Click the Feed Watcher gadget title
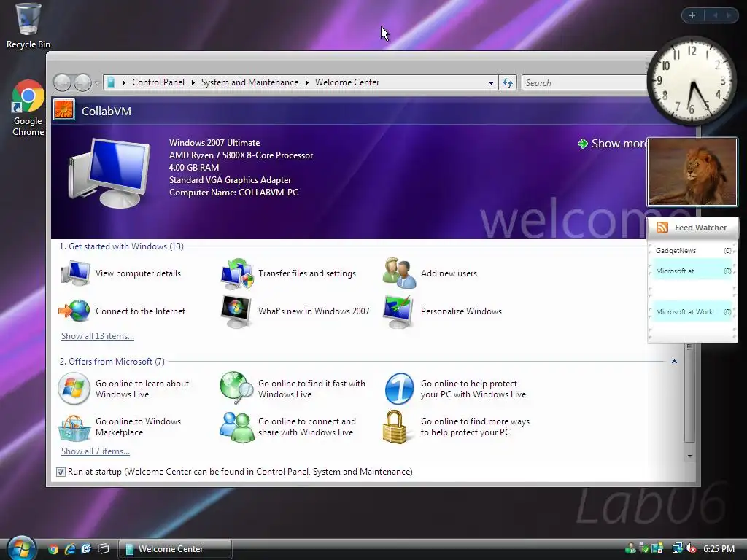The width and height of the screenshot is (747, 560). click(x=700, y=227)
